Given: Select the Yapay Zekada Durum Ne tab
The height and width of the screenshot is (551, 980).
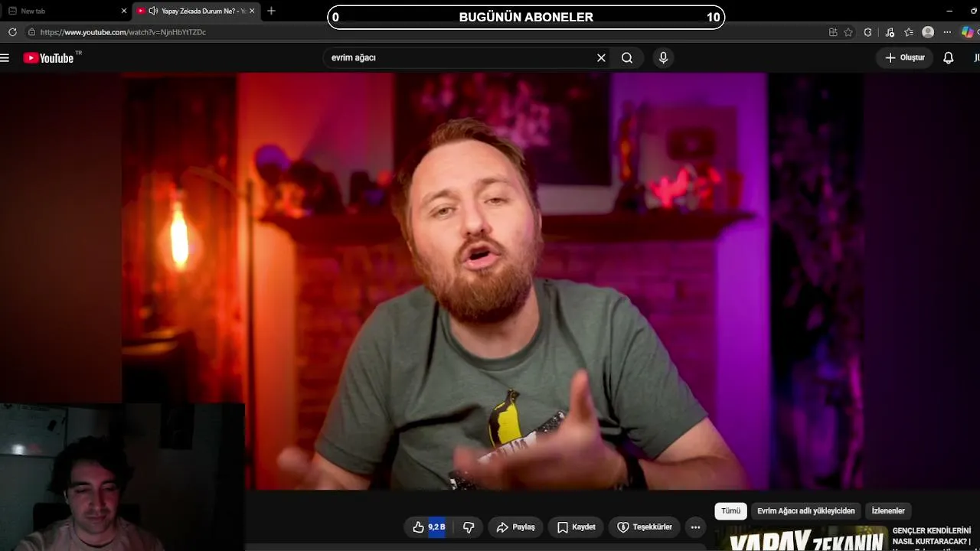Looking at the screenshot, I should click(x=197, y=11).
